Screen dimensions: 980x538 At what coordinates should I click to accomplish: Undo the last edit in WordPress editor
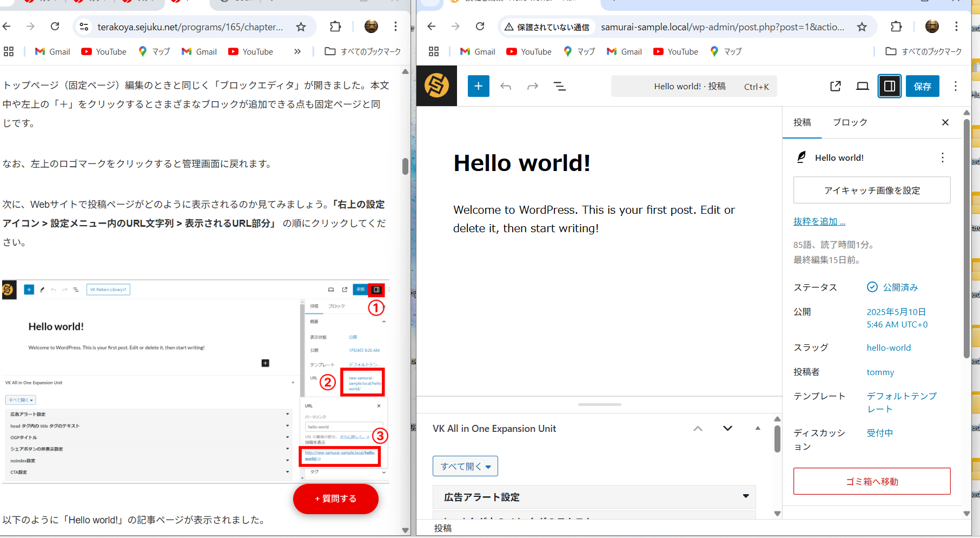pyautogui.click(x=506, y=86)
